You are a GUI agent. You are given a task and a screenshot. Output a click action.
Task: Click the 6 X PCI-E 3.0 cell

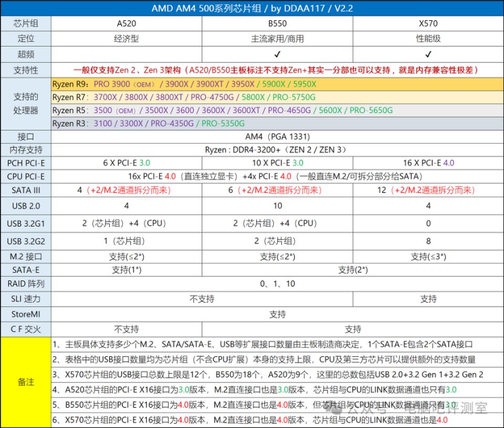tap(127, 163)
